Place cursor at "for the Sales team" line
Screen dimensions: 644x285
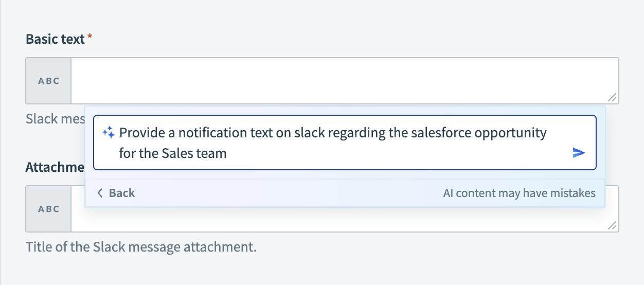tap(173, 153)
